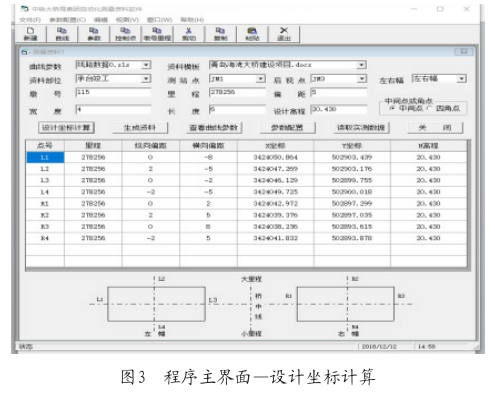Click the 粘贴 (Paste) toolbar icon

click(x=252, y=34)
